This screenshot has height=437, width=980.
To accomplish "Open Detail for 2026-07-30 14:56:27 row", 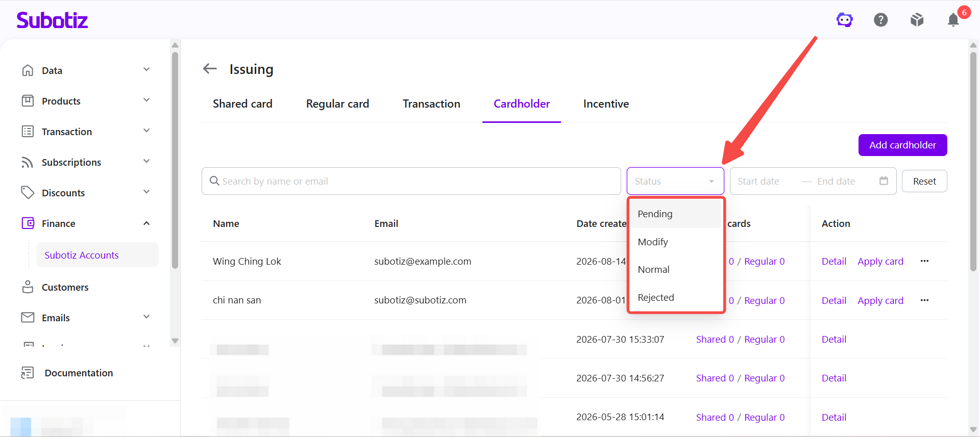I will pos(834,378).
